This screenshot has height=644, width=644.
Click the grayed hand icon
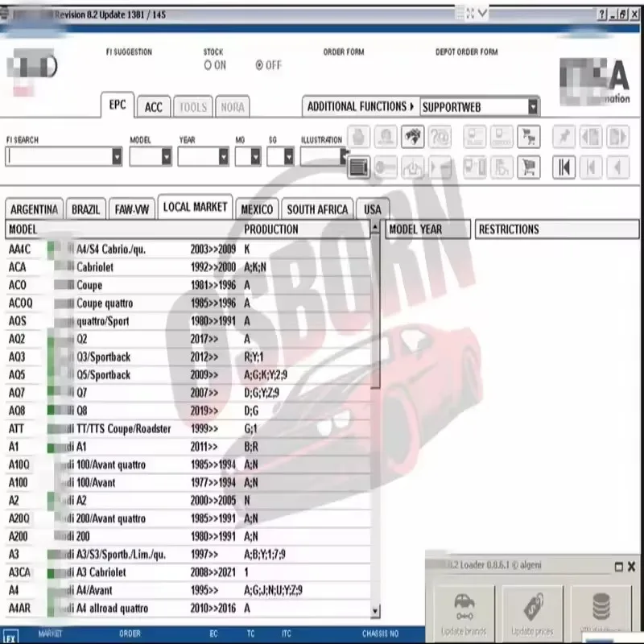click(358, 137)
